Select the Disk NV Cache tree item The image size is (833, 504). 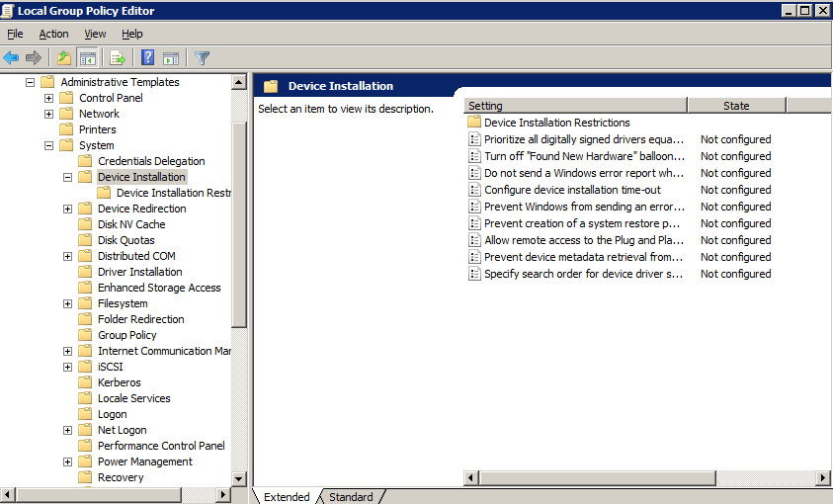pyautogui.click(x=131, y=224)
